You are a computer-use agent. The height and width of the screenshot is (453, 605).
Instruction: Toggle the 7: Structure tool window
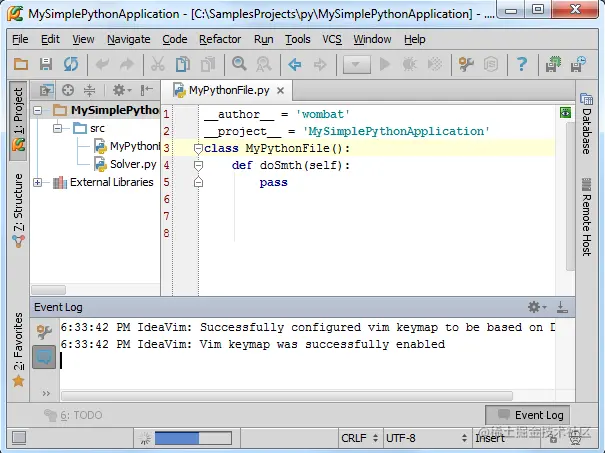pyautogui.click(x=18, y=211)
